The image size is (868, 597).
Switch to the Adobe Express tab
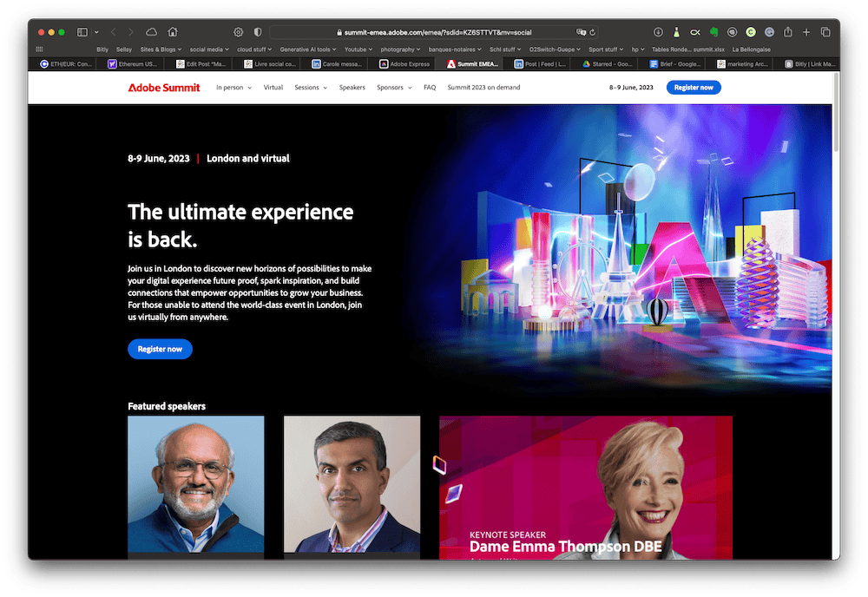404,64
